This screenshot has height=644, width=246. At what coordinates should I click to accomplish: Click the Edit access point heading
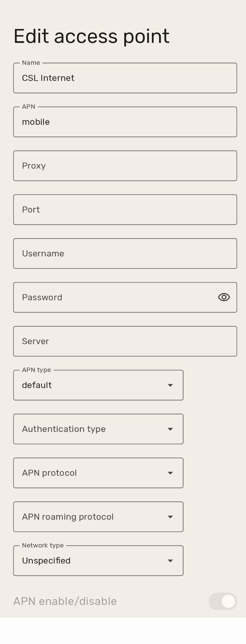click(x=91, y=36)
